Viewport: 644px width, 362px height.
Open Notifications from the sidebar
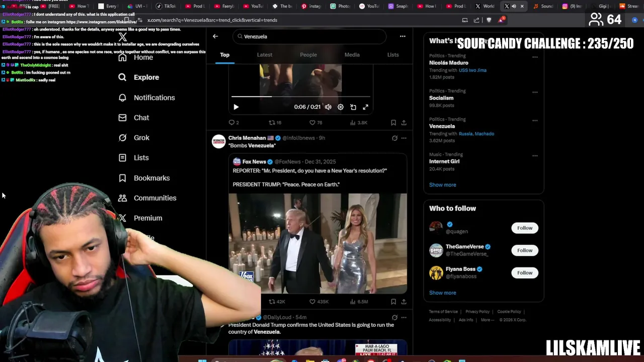coord(146,98)
